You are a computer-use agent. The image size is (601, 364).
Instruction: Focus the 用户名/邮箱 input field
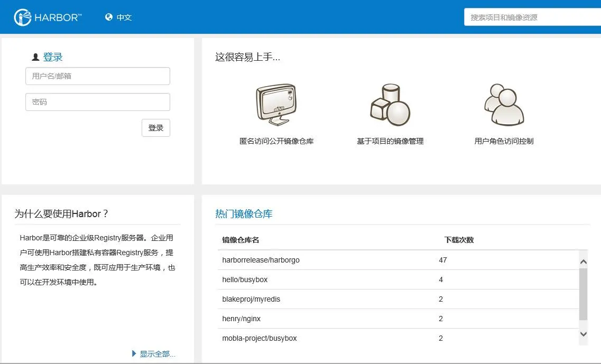coord(98,76)
